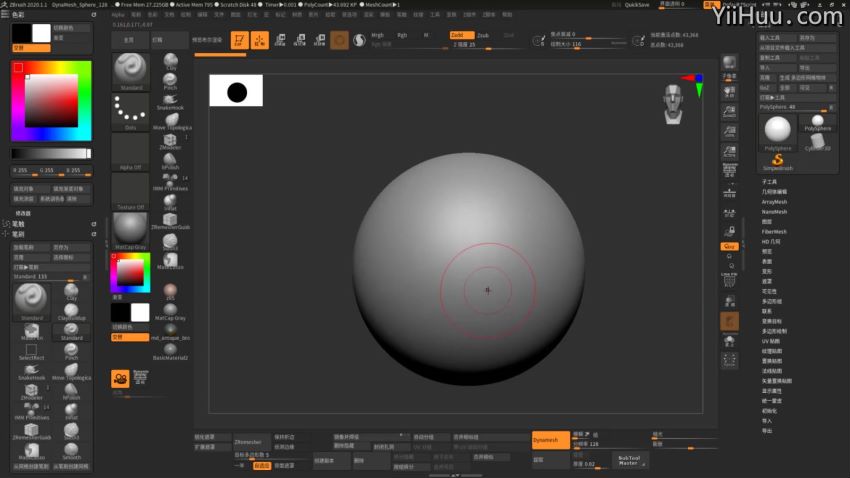Image resolution: width=850 pixels, height=478 pixels.
Task: Click the half-shaded sphere icon in top shelf
Action: [x=359, y=40]
